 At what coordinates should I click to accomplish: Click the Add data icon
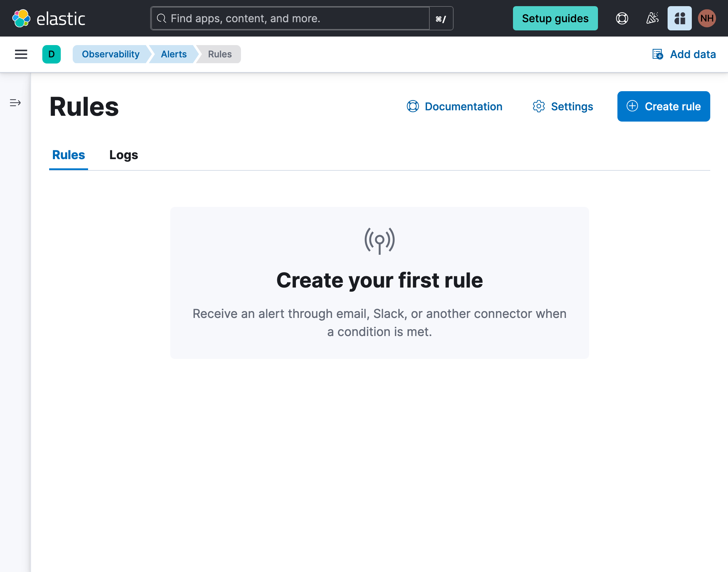click(x=658, y=54)
